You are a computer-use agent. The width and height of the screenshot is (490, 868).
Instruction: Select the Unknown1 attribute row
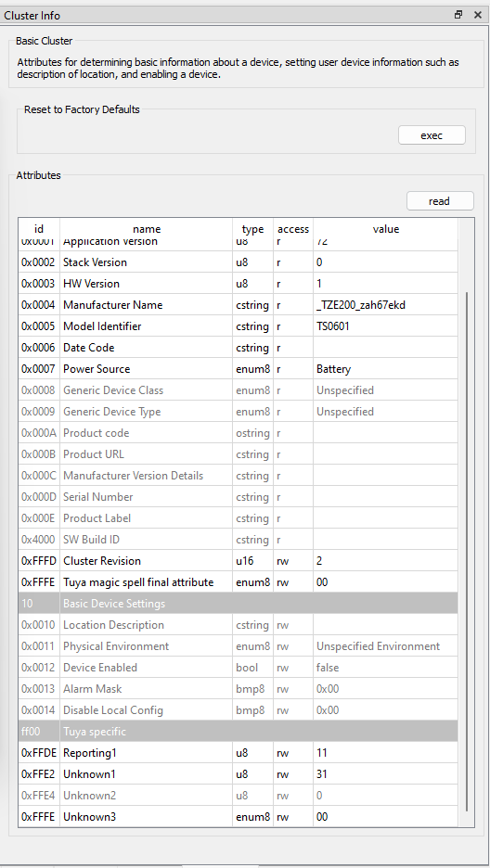(x=239, y=774)
